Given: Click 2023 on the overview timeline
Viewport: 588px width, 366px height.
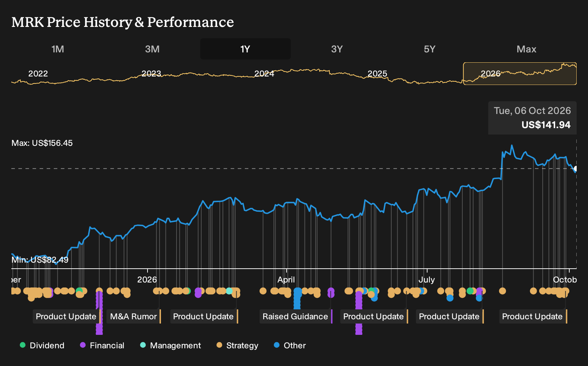Looking at the screenshot, I should pos(151,74).
